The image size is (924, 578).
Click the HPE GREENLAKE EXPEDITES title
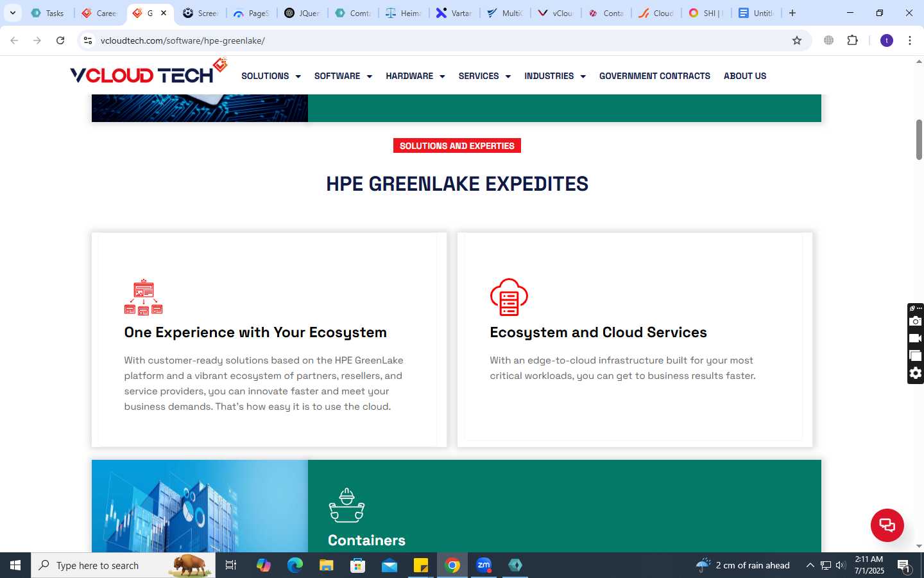coord(457,184)
